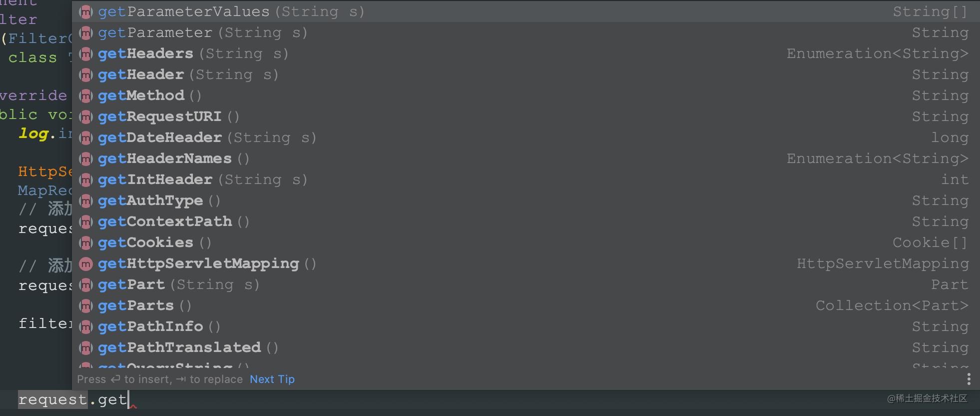Click the method icon beside getParameterValues
Screen dimensions: 980x416
(x=86, y=11)
